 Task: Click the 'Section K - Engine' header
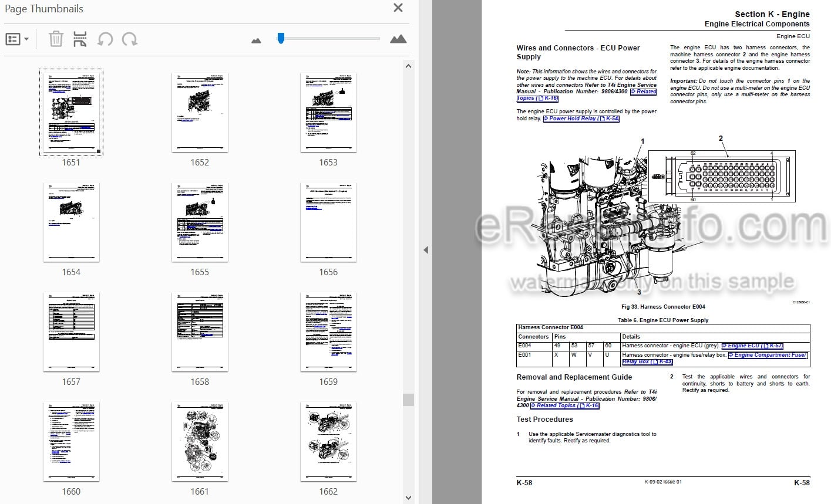[x=772, y=14]
